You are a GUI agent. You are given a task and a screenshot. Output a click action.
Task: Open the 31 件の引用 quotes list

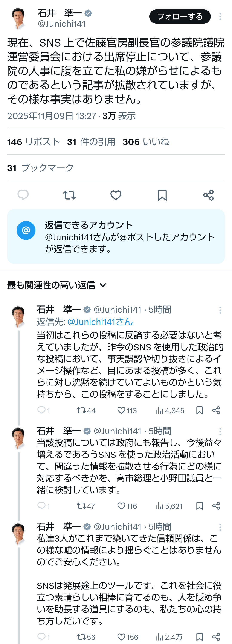pyautogui.click(x=91, y=142)
